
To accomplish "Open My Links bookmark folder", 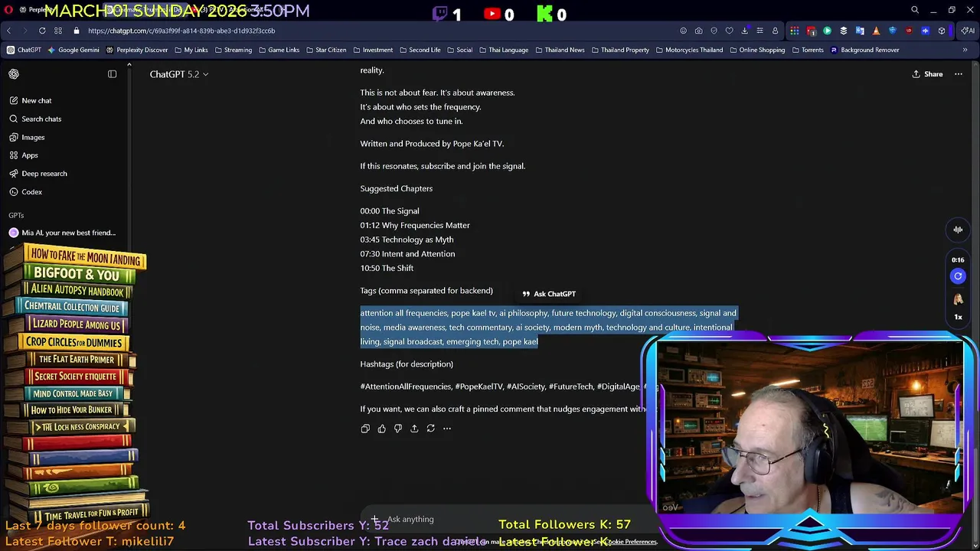I will pyautogui.click(x=191, y=50).
